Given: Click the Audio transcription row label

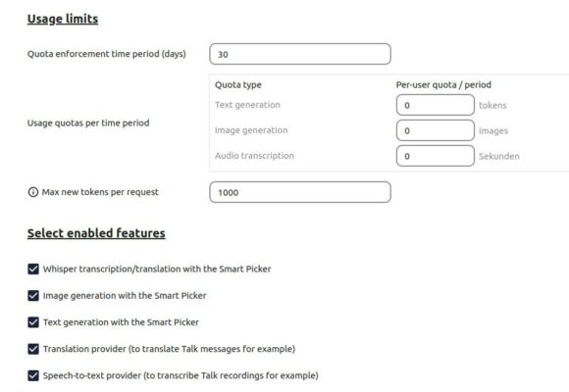Looking at the screenshot, I should (x=254, y=156).
